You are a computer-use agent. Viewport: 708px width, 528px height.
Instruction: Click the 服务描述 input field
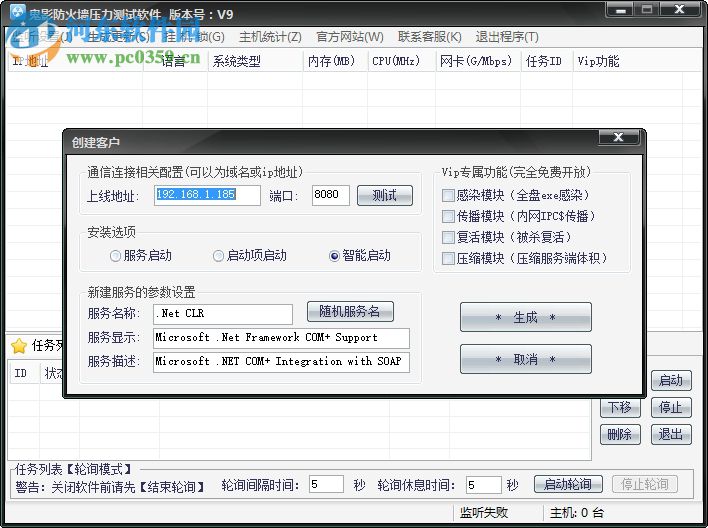point(281,362)
